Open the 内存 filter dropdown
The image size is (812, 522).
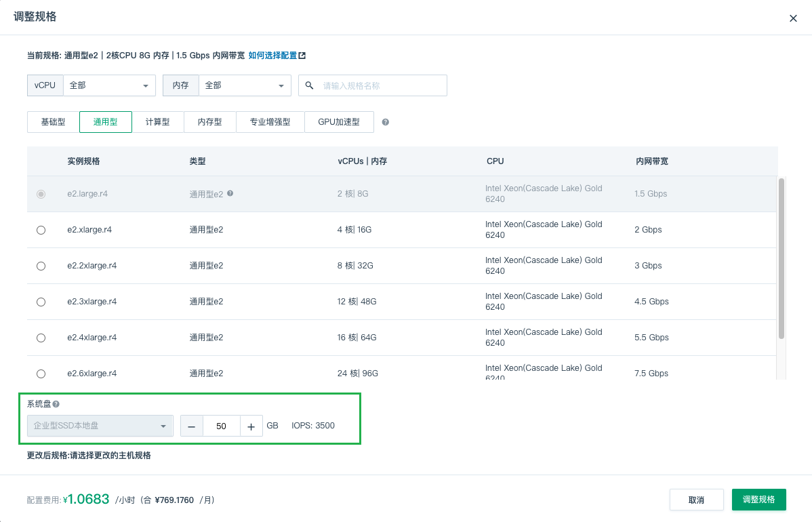click(245, 85)
